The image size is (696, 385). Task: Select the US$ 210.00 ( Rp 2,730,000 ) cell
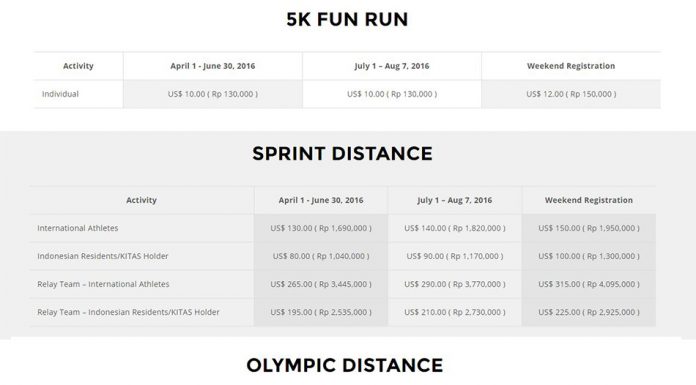click(x=455, y=312)
